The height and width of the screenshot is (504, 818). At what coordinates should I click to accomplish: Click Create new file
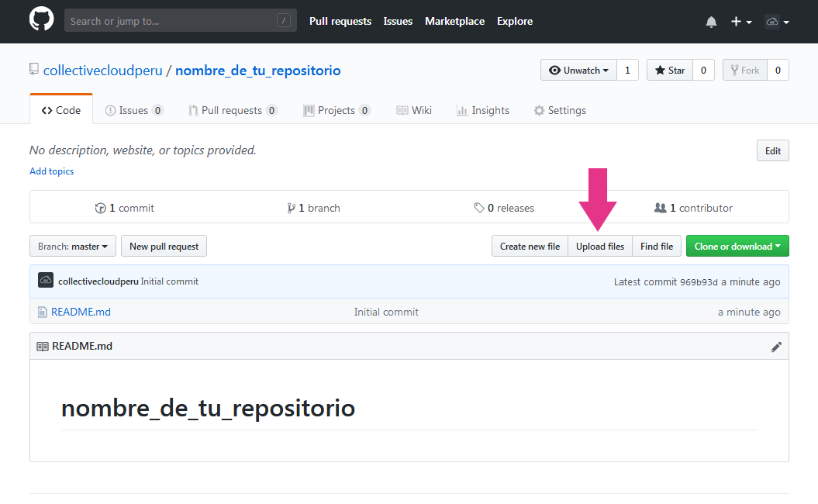(x=530, y=247)
